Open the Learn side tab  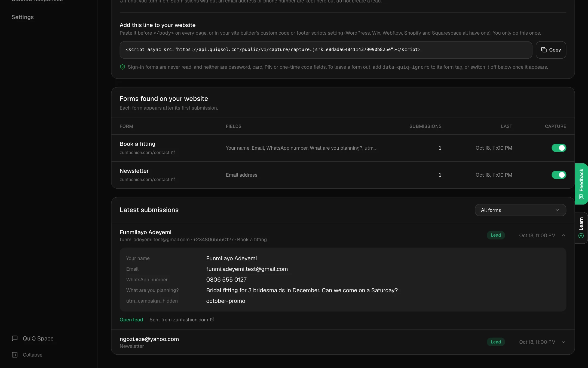point(581,228)
